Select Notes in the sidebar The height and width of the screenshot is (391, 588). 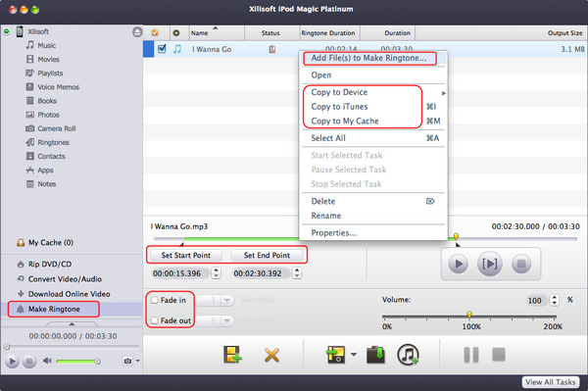(41, 184)
